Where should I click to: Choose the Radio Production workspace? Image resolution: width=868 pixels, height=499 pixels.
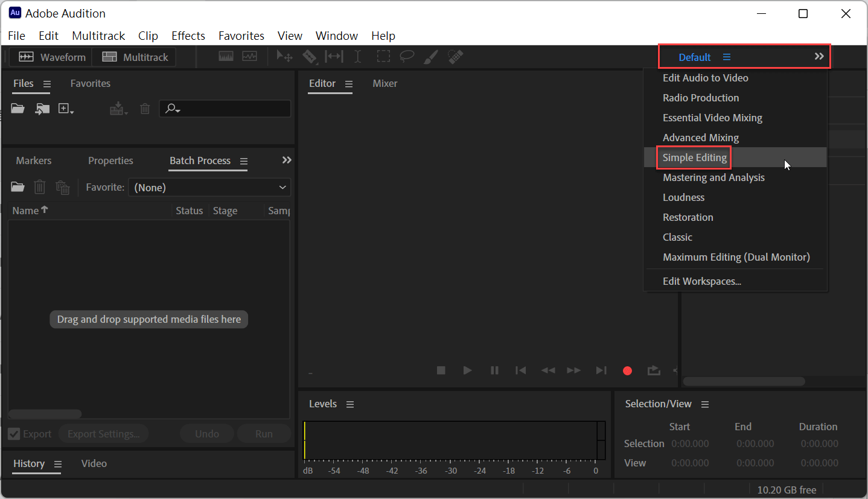[735, 98]
